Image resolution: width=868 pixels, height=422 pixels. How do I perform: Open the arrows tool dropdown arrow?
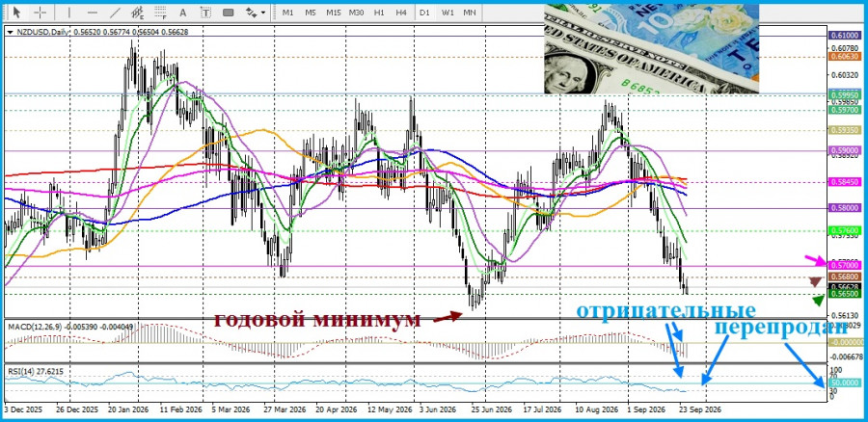coord(262,13)
